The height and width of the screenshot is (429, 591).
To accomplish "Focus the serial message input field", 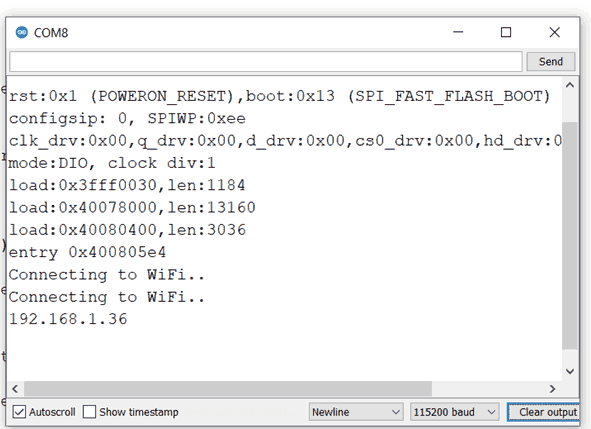I will 266,61.
